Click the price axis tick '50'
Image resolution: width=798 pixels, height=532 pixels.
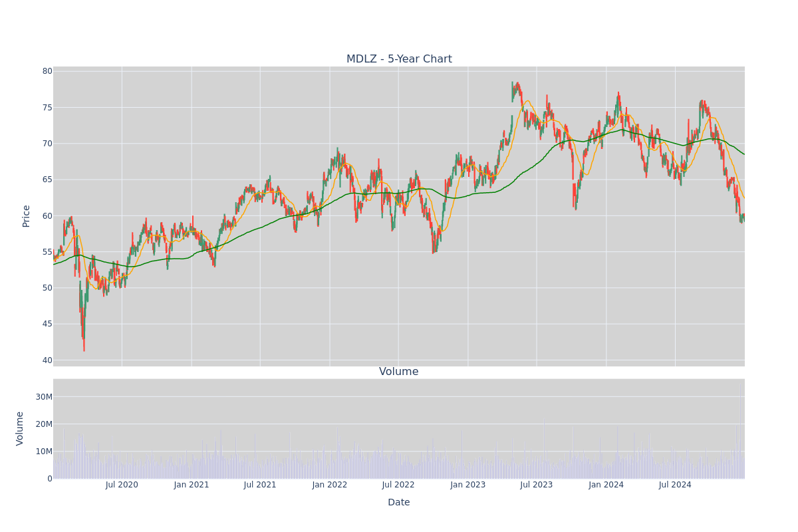pyautogui.click(x=47, y=288)
